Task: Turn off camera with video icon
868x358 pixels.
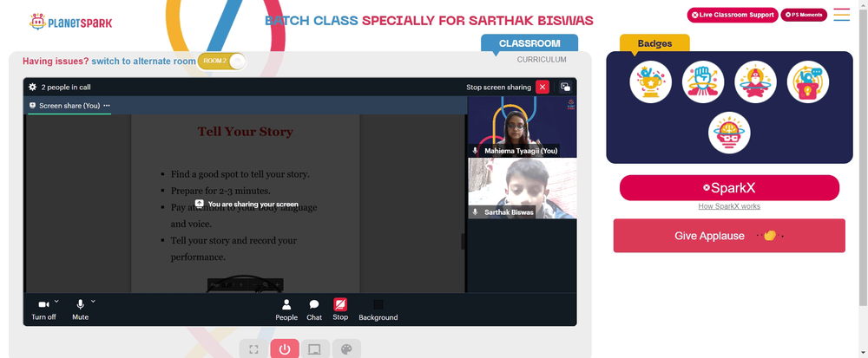Action: click(x=43, y=304)
